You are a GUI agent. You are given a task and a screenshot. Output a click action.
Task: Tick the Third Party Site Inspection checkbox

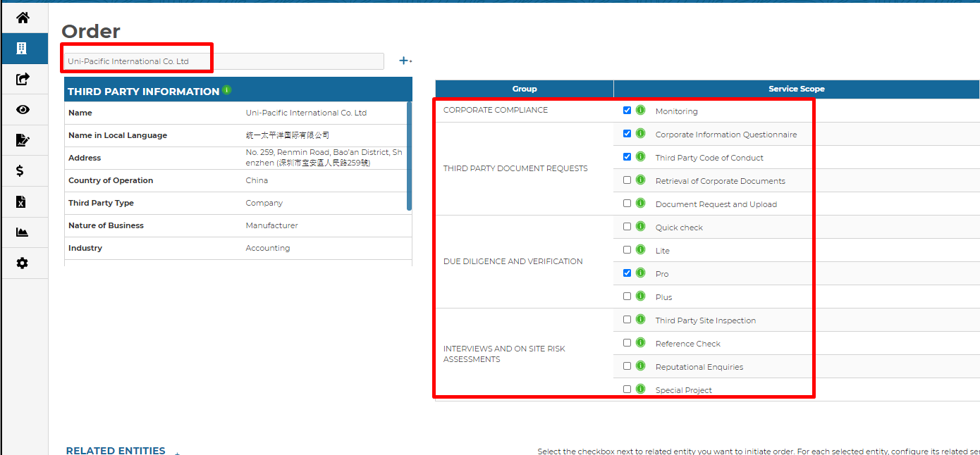pos(627,320)
